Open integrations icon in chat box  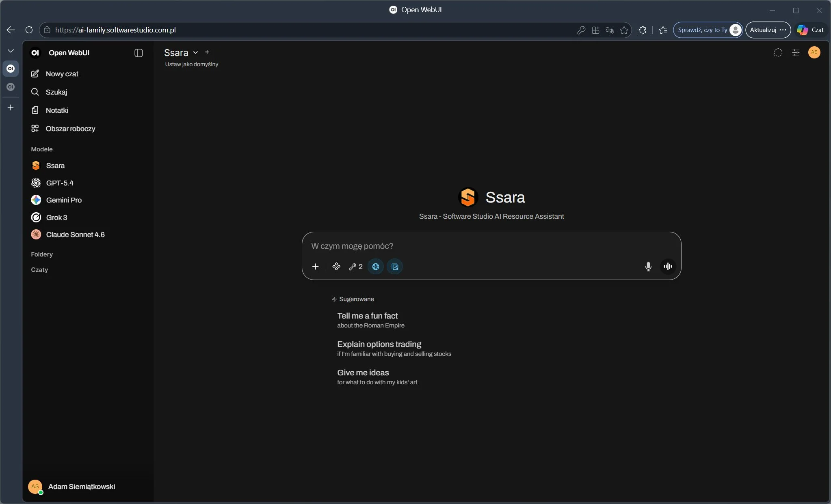point(336,267)
